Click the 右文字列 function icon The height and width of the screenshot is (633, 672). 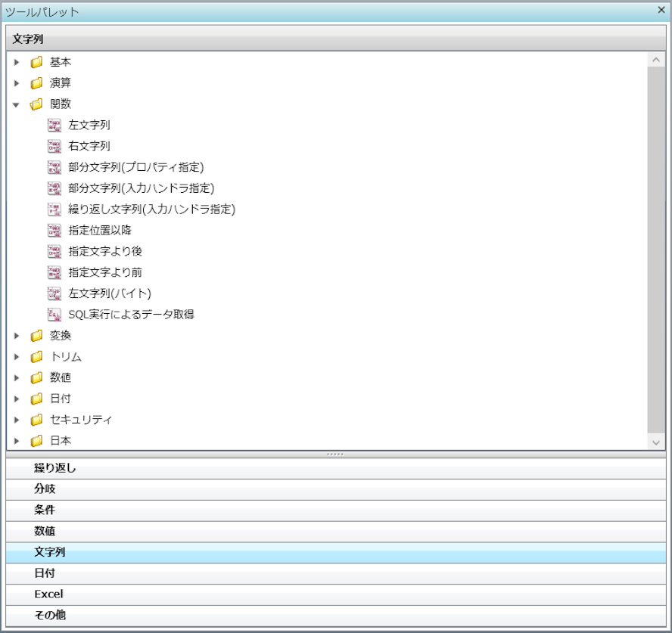pyautogui.click(x=54, y=146)
